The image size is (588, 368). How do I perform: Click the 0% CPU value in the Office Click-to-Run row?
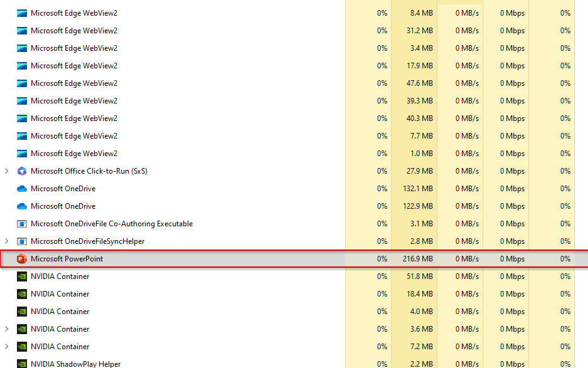coord(382,171)
